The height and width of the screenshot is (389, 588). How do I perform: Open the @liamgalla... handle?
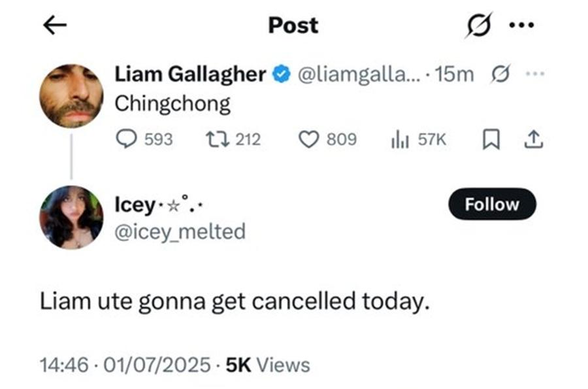tap(358, 75)
